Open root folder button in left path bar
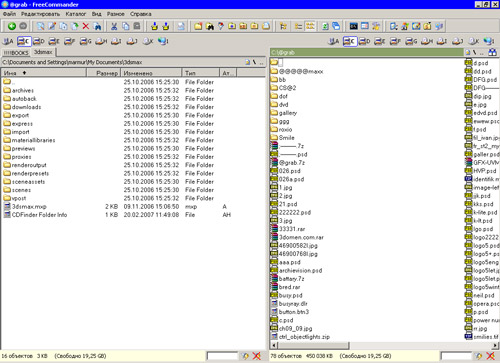The height and width of the screenshot is (363, 500). point(254,62)
